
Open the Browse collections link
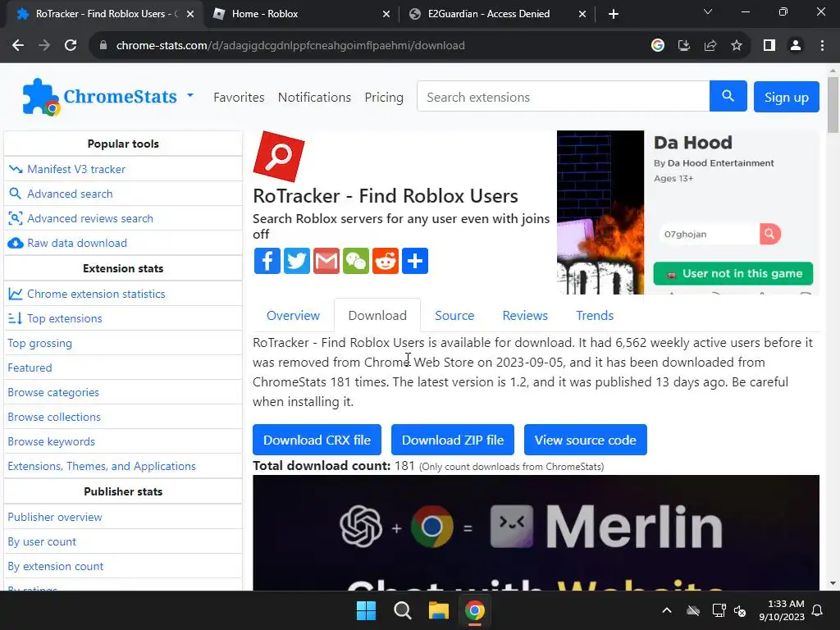point(54,418)
